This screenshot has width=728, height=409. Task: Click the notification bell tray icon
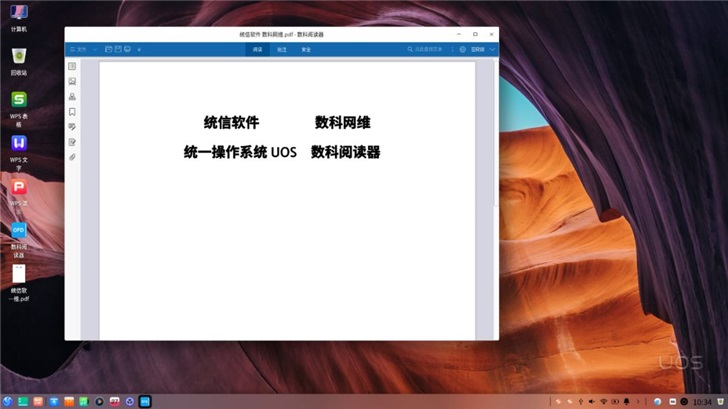click(x=626, y=402)
